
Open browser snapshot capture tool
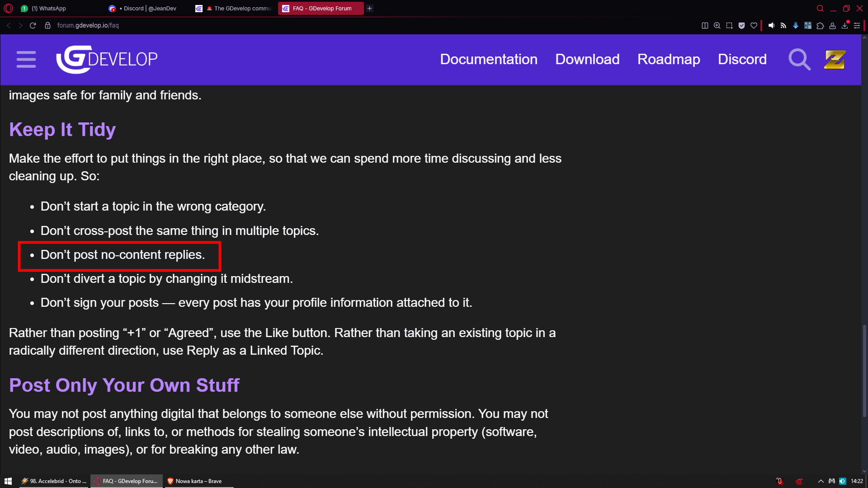click(729, 25)
